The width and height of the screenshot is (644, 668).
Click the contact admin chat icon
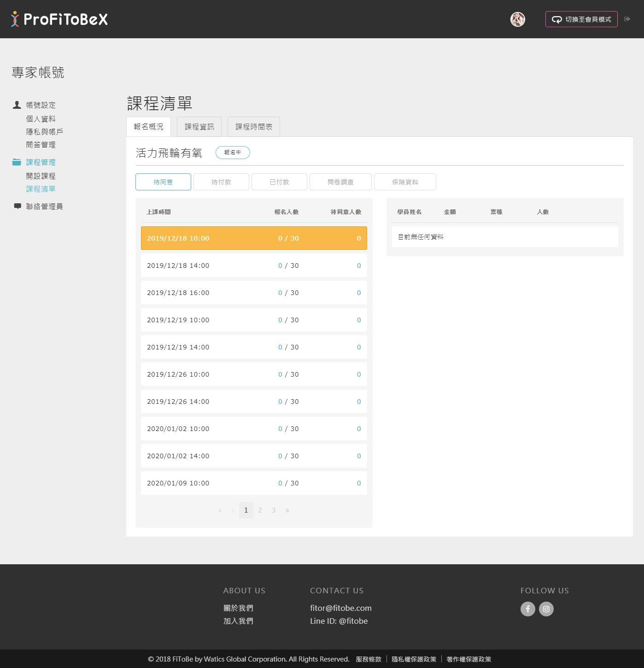pos(18,206)
